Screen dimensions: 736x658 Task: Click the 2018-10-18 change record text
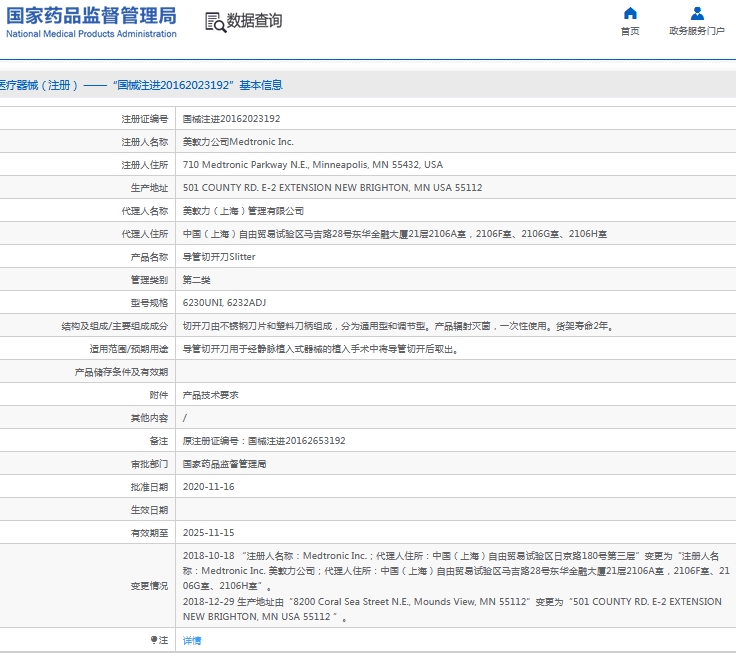456,571
